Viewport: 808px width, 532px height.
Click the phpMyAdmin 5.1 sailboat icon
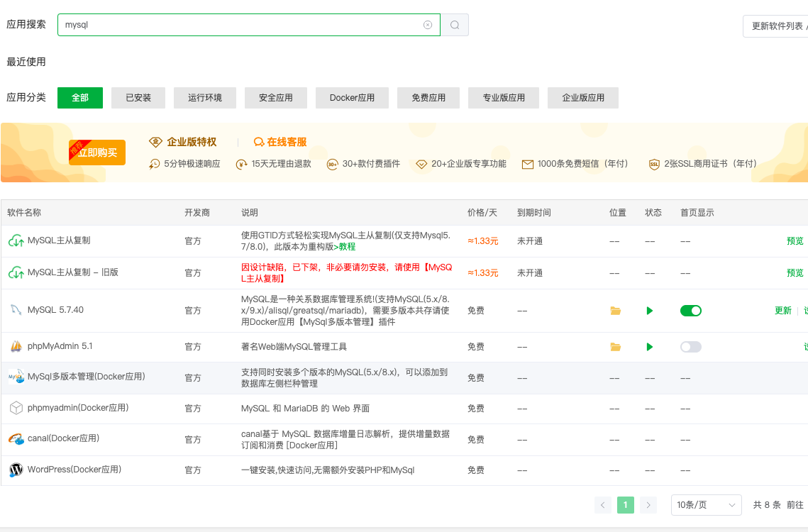pyautogui.click(x=16, y=346)
